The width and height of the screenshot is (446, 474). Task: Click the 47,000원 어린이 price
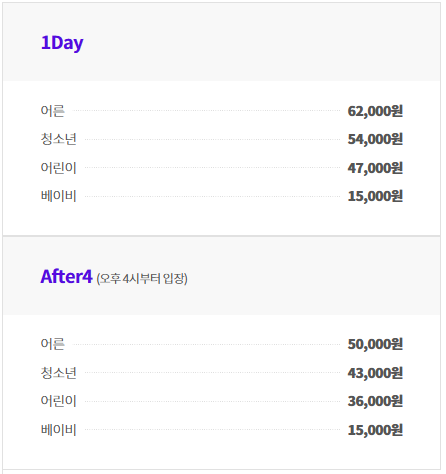tap(375, 168)
